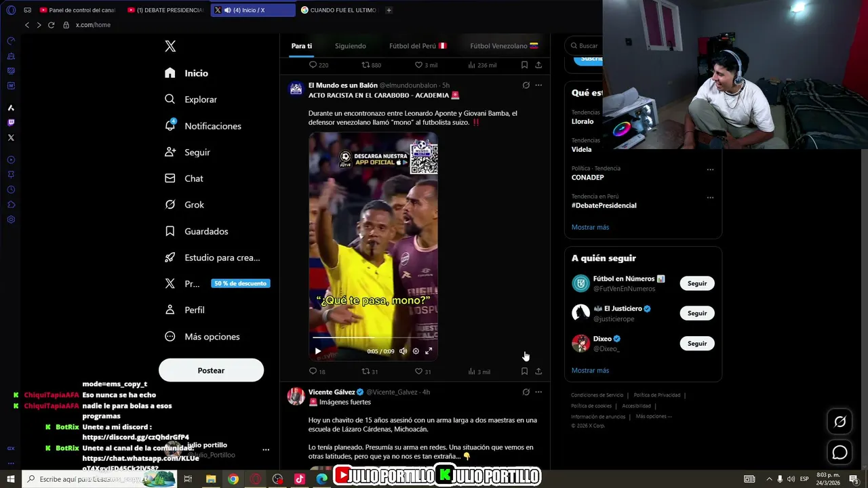Screen dimensions: 868x488
Task: Open options for #DebatePresidencial trend
Action: coord(710,197)
